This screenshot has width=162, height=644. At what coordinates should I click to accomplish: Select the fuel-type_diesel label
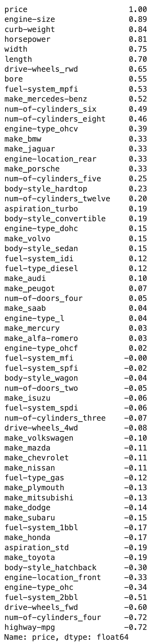pos(41,269)
